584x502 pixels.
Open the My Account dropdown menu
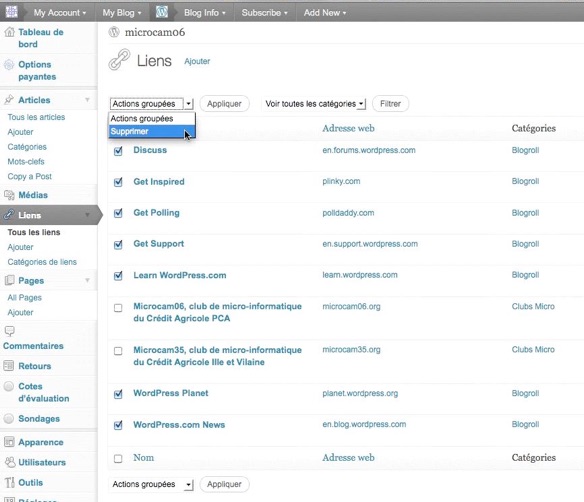pyautogui.click(x=60, y=13)
